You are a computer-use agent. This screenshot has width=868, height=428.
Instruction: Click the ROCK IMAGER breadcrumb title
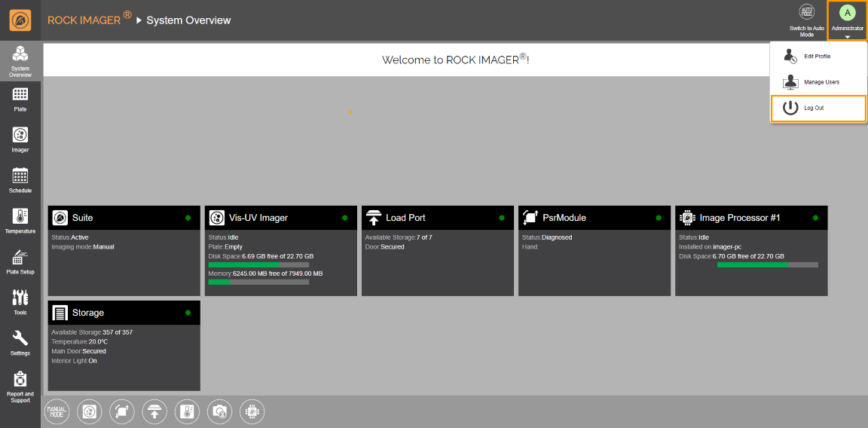84,20
